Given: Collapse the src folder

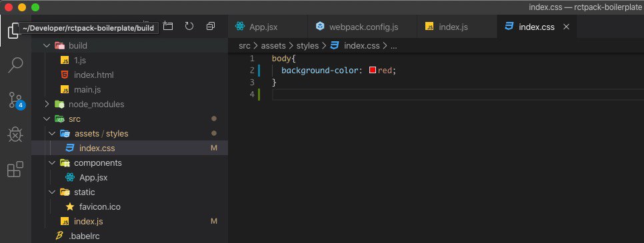Looking at the screenshot, I should click(47, 119).
